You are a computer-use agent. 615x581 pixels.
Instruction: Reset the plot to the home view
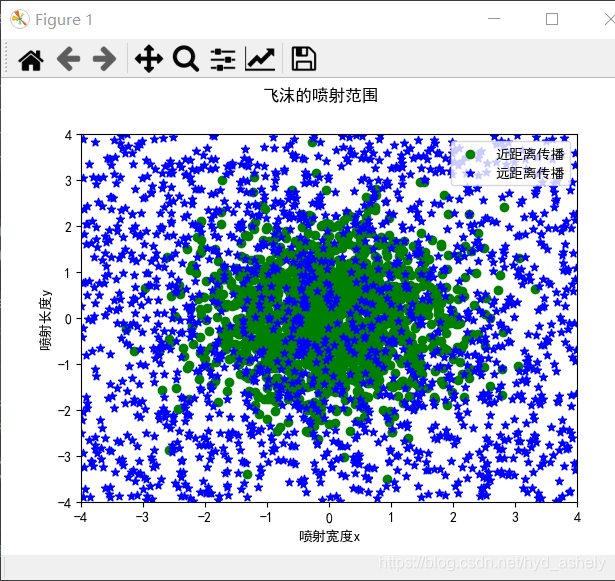click(x=31, y=60)
